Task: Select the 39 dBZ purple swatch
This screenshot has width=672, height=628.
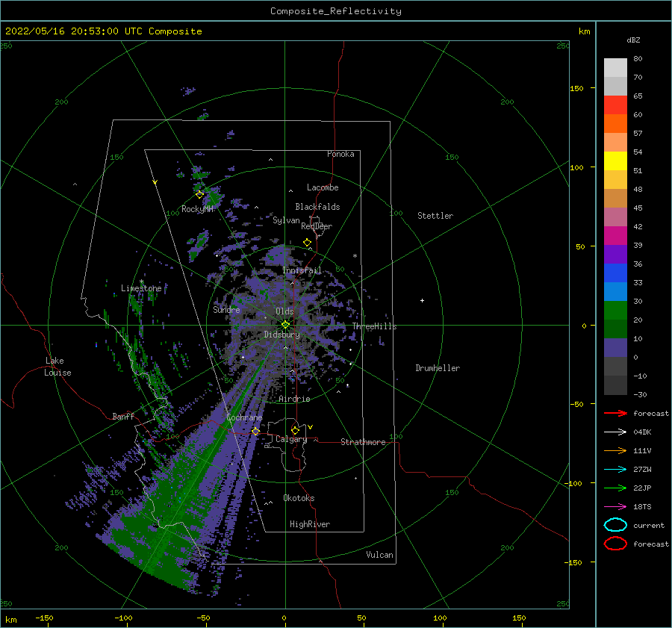Action: 615,254
